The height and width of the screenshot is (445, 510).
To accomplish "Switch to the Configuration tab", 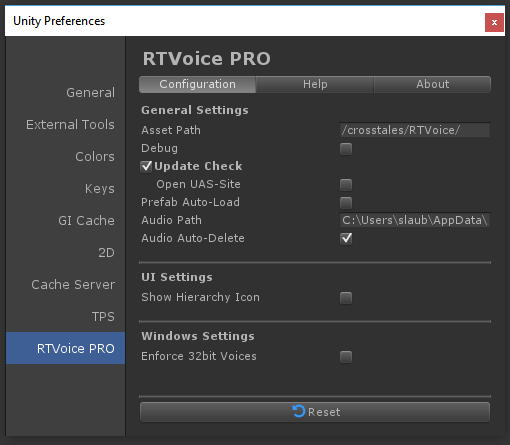I will click(197, 84).
